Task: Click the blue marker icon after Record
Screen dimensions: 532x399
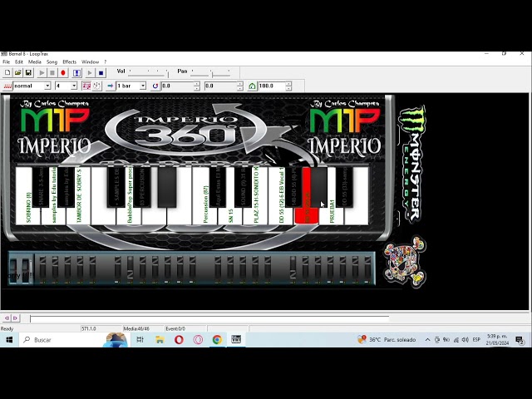Action: click(77, 72)
